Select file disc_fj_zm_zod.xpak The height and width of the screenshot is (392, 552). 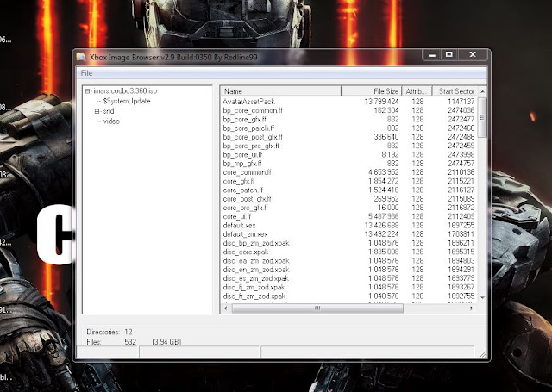click(x=254, y=287)
